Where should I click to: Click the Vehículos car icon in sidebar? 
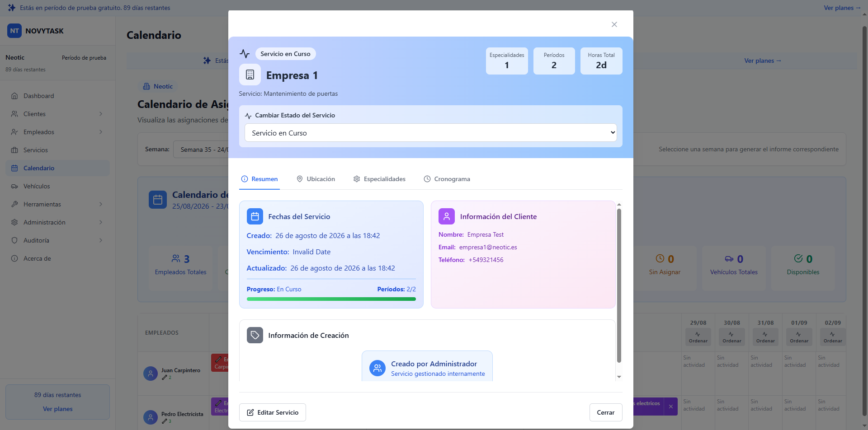click(x=14, y=186)
